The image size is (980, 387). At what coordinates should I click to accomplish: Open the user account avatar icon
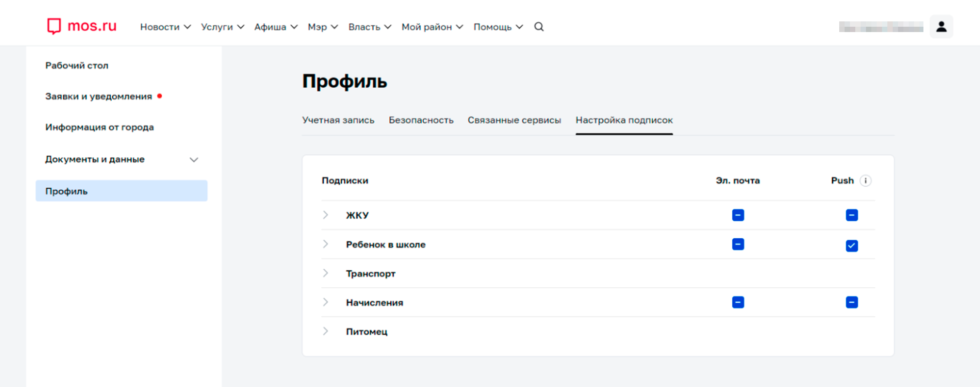click(941, 27)
